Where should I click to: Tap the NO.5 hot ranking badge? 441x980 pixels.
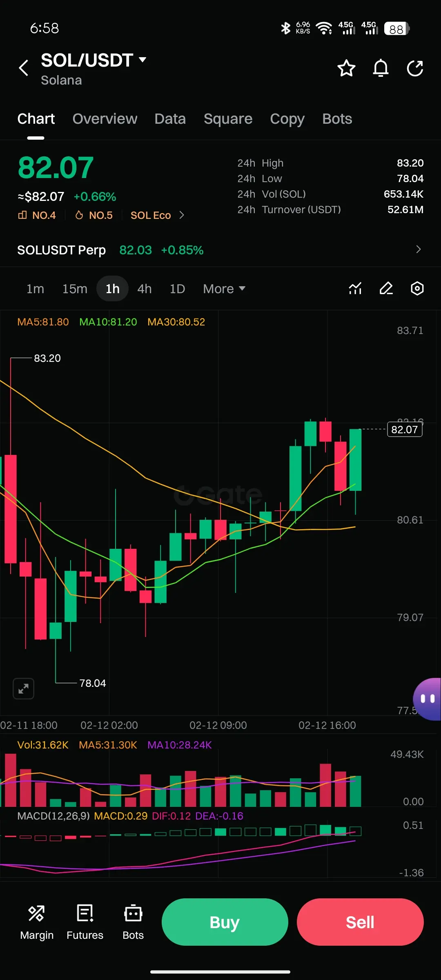pyautogui.click(x=94, y=215)
